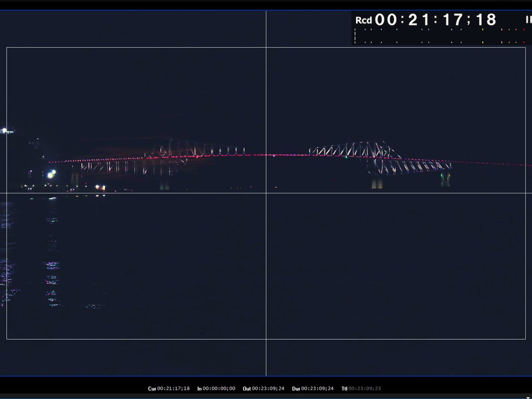
Task: Click the In timecode value 00:00:00;00
Action: tap(219, 389)
